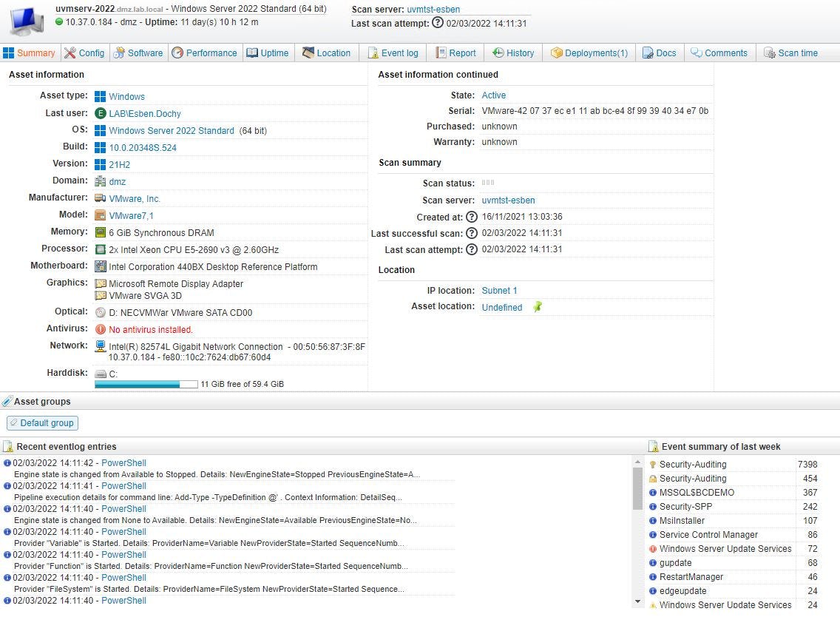
Task: Click the manufacturer truck icon
Action: (100, 198)
